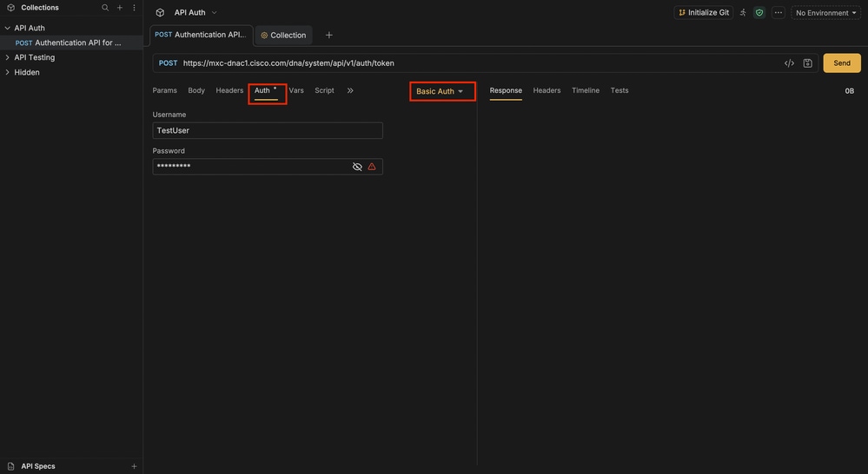Show more request tabs with double chevron

click(350, 90)
